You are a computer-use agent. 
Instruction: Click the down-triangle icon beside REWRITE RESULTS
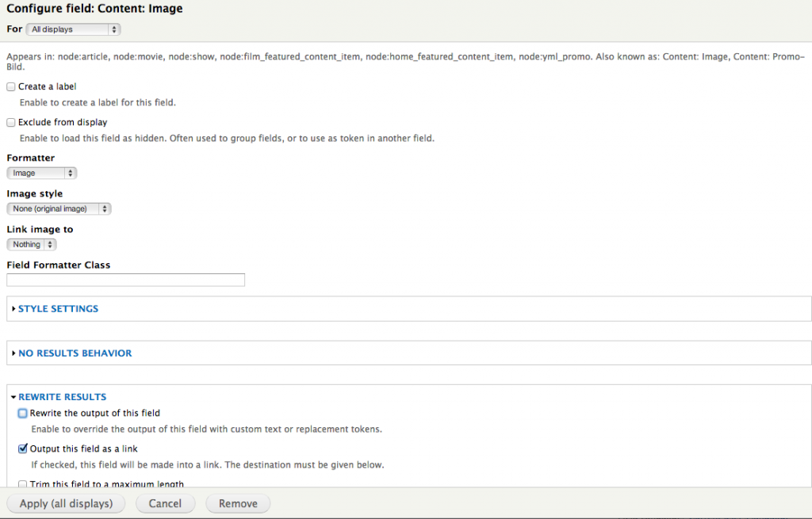click(14, 397)
